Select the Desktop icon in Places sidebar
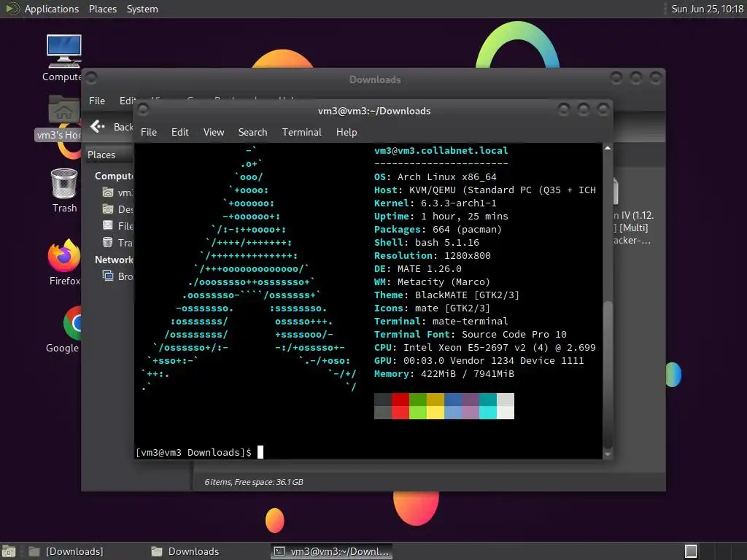This screenshot has width=747, height=560. click(x=108, y=209)
